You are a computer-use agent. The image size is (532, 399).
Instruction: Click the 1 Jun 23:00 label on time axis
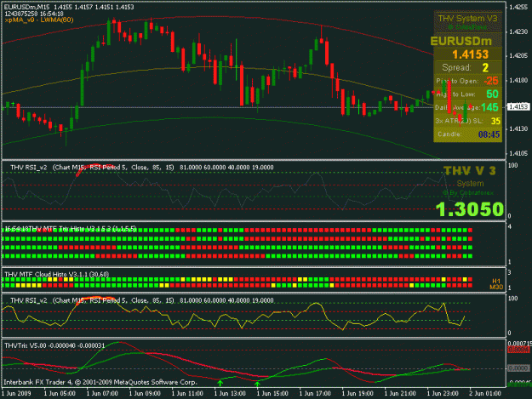coord(443,394)
